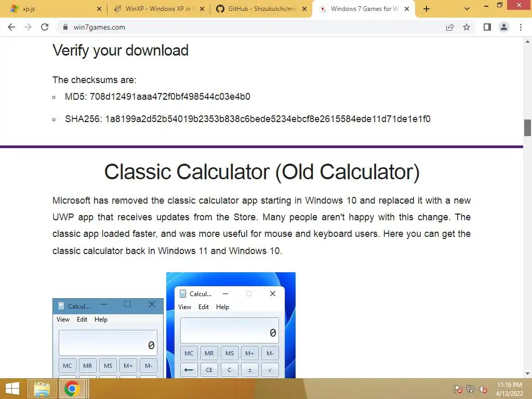This screenshot has height=399, width=532.
Task: Open the Action Center flag tray icon
Action: [x=458, y=389]
